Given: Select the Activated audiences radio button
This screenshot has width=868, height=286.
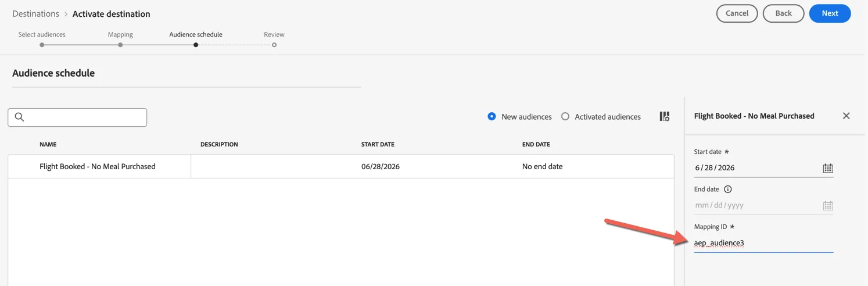Looking at the screenshot, I should pyautogui.click(x=565, y=116).
